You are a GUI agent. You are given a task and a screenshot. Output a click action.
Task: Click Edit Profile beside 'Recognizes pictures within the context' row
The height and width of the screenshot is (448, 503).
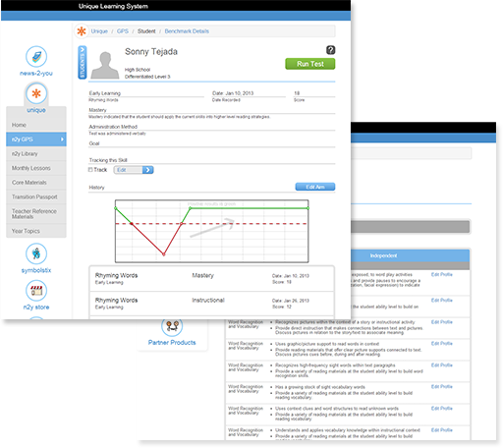[442, 322]
